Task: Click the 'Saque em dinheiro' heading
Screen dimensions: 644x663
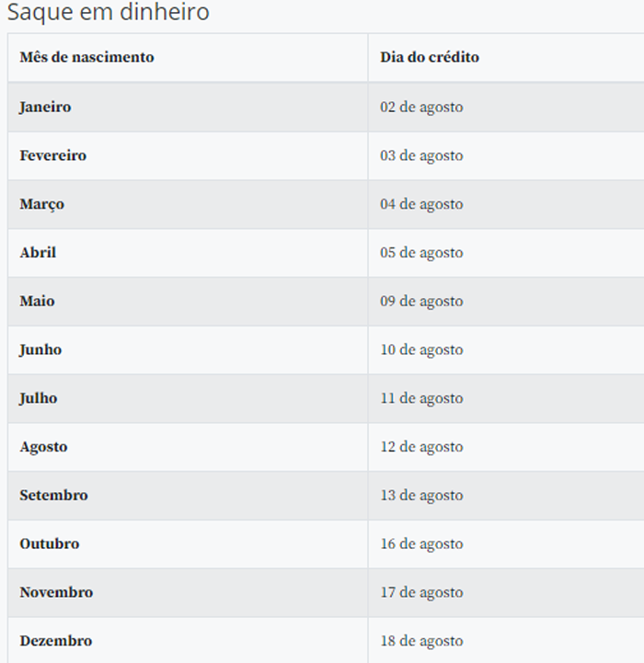Action: (x=109, y=12)
